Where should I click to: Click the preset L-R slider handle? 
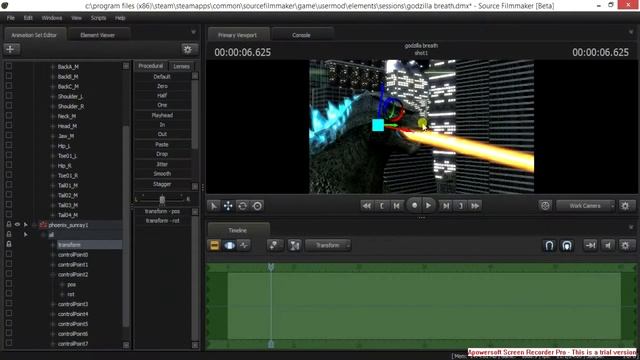pos(162,199)
